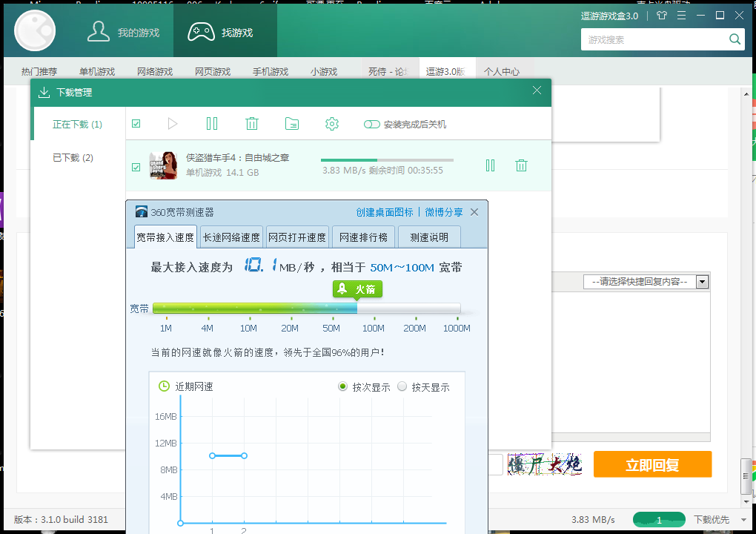756x534 pixels.
Task: Click the 创建桌面图标 link
Action: (x=385, y=212)
